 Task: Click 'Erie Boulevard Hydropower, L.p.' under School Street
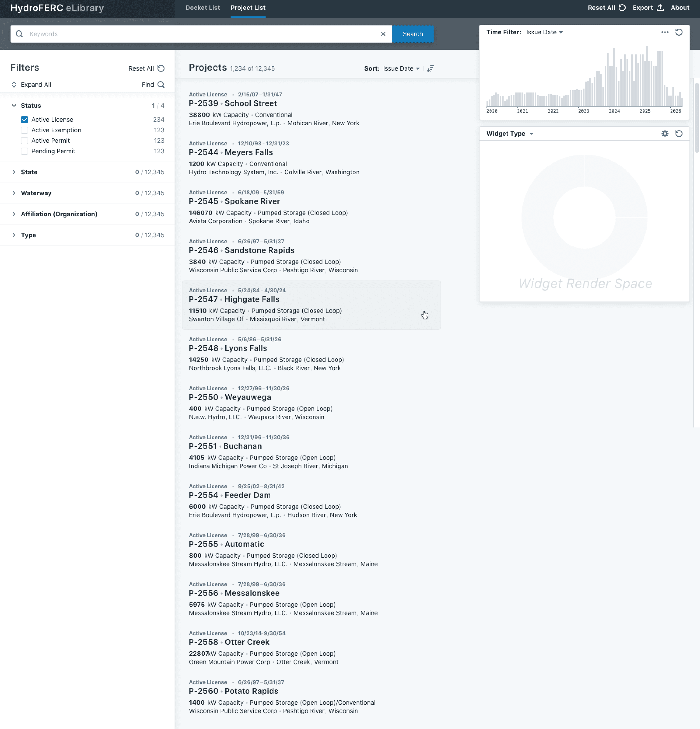[x=235, y=123]
